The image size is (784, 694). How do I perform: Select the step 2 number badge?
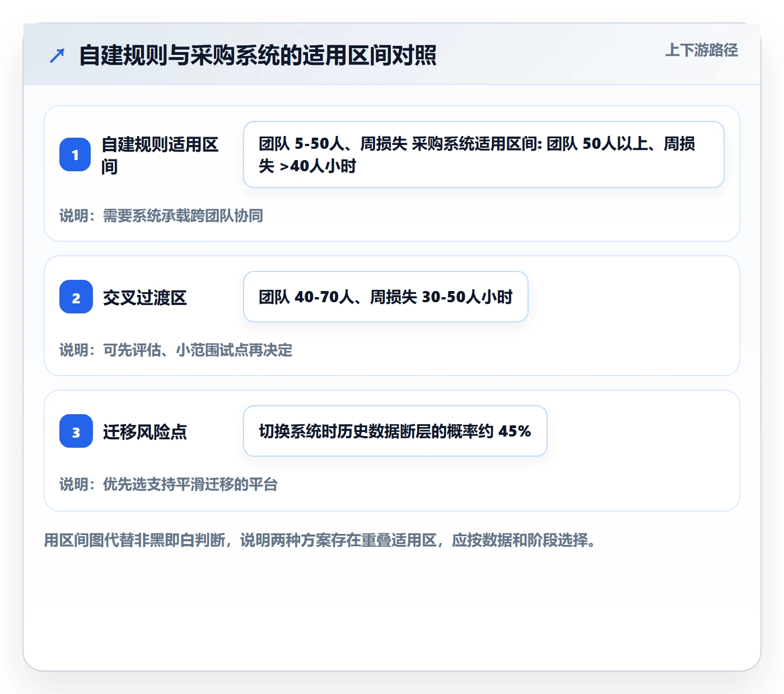(x=76, y=297)
